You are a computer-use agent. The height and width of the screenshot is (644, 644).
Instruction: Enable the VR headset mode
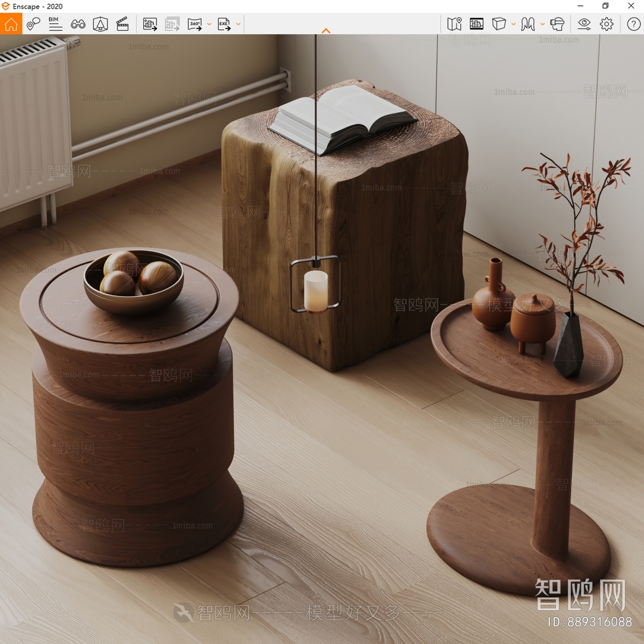(x=557, y=24)
